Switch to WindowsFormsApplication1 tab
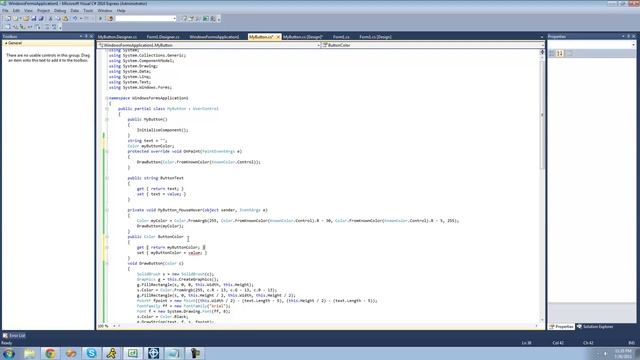The height and width of the screenshot is (360, 640). [214, 37]
